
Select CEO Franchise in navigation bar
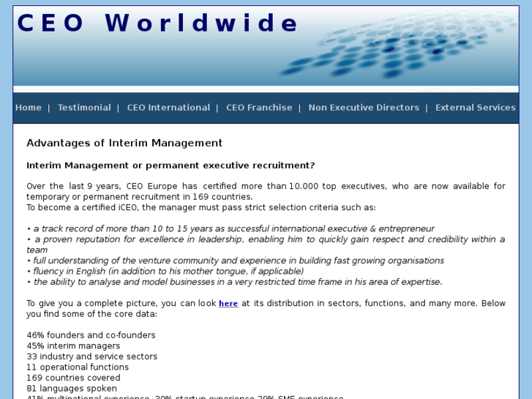[259, 108]
